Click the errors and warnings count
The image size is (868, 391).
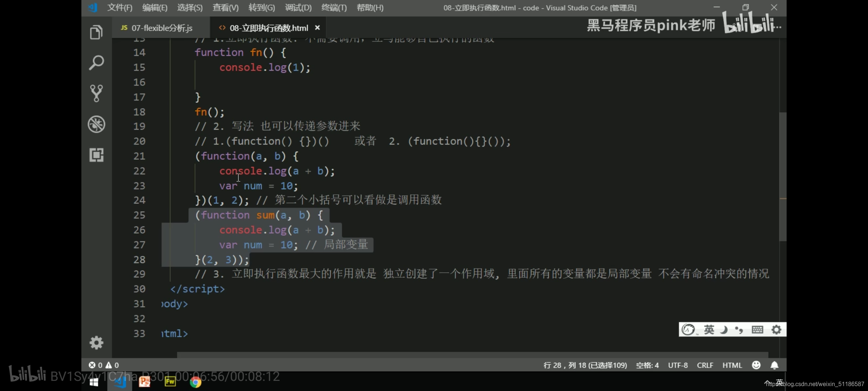(x=104, y=365)
